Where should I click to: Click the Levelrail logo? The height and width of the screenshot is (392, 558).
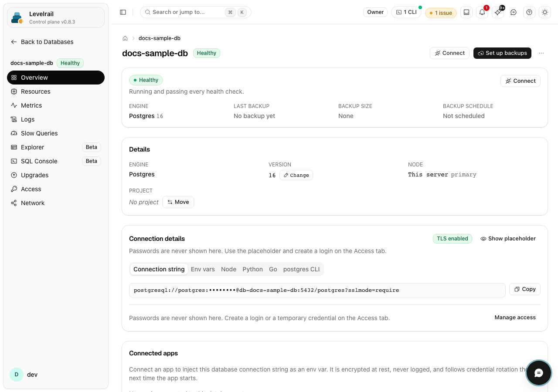(x=17, y=17)
